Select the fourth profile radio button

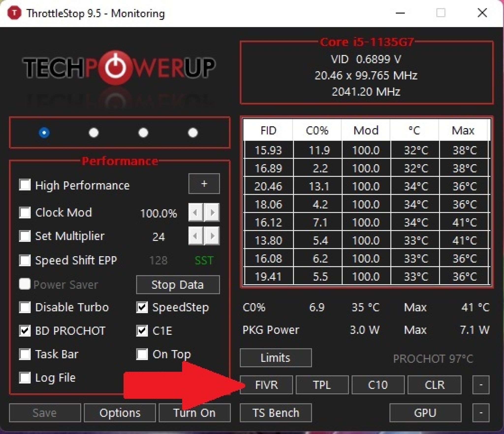pos(193,133)
